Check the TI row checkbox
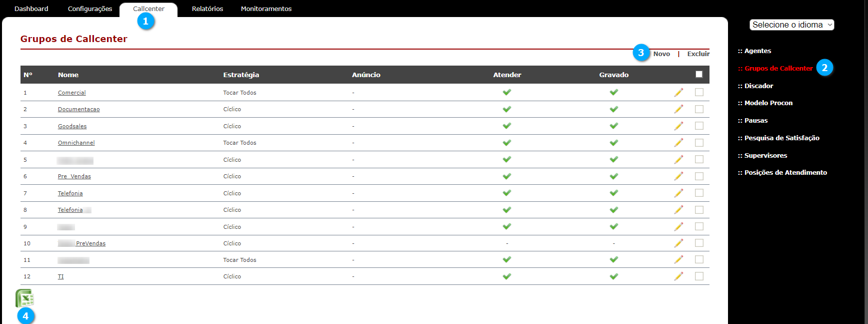This screenshot has width=868, height=324. pyautogui.click(x=699, y=276)
